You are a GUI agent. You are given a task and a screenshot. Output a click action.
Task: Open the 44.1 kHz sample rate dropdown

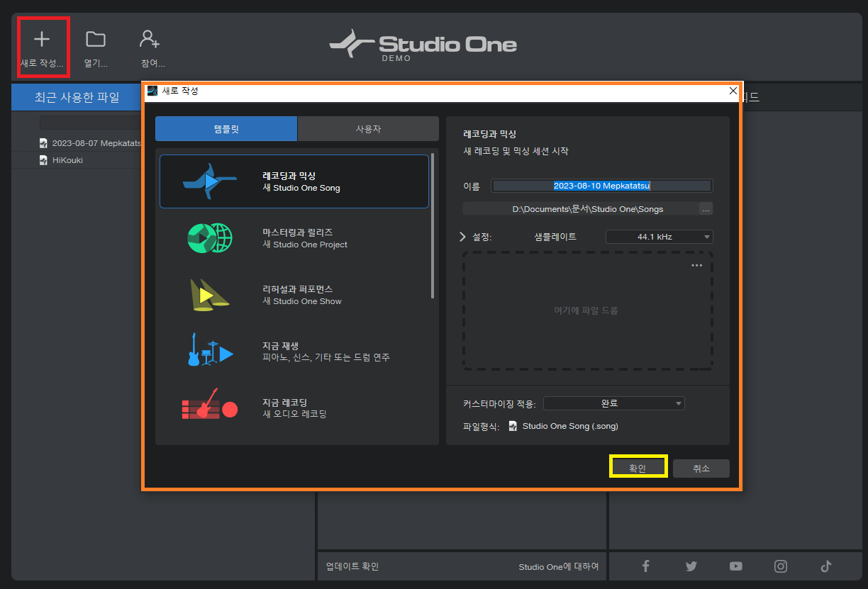(660, 237)
